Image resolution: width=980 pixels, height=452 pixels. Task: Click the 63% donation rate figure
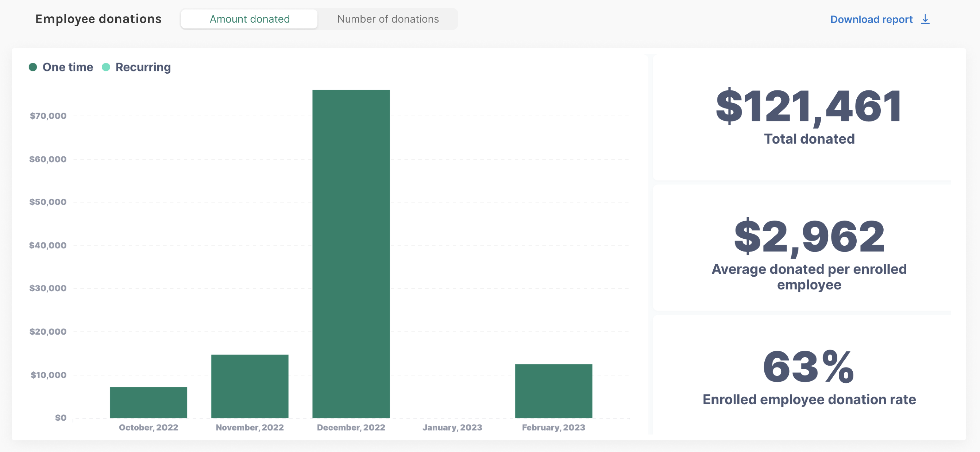pos(809,367)
